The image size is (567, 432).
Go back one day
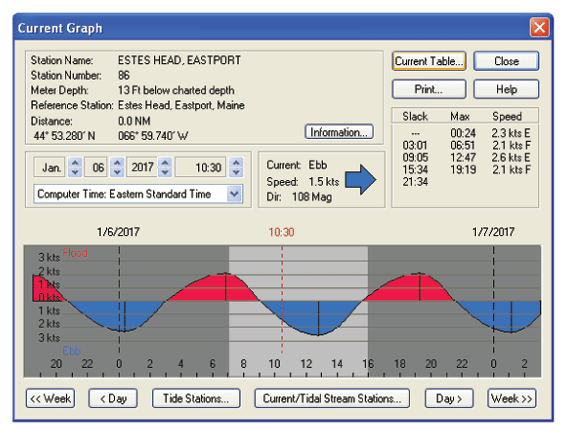pyautogui.click(x=113, y=398)
